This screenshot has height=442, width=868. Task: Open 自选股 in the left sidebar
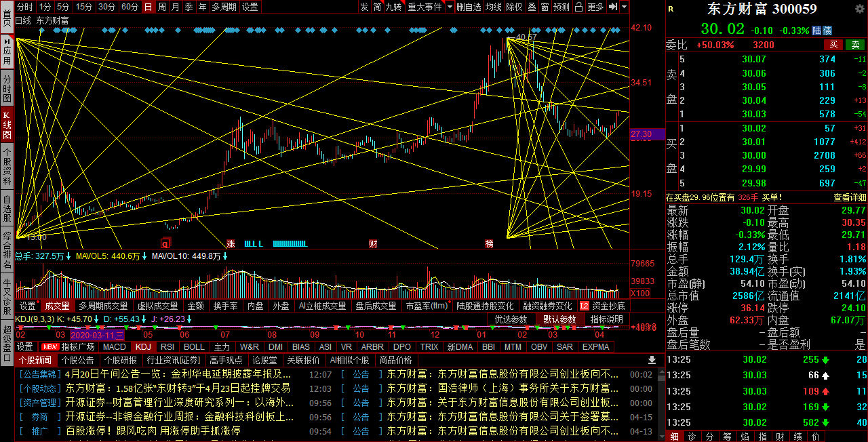pos(7,209)
